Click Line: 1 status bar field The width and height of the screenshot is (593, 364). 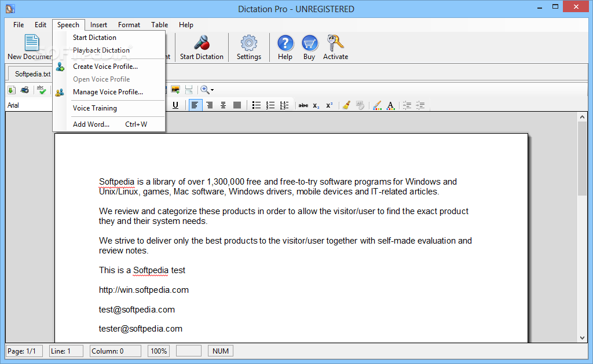[x=67, y=351]
